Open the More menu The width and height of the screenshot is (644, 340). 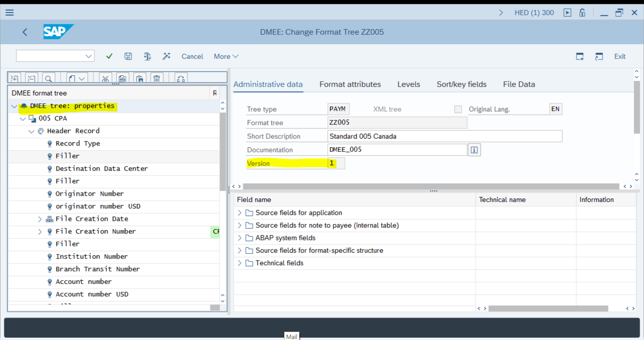226,56
